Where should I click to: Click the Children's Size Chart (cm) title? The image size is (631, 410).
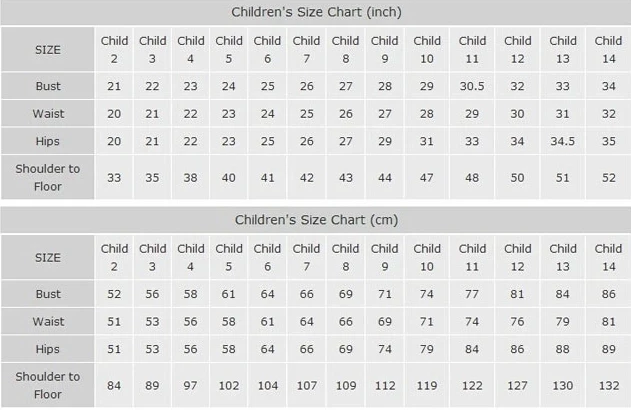pyautogui.click(x=317, y=219)
